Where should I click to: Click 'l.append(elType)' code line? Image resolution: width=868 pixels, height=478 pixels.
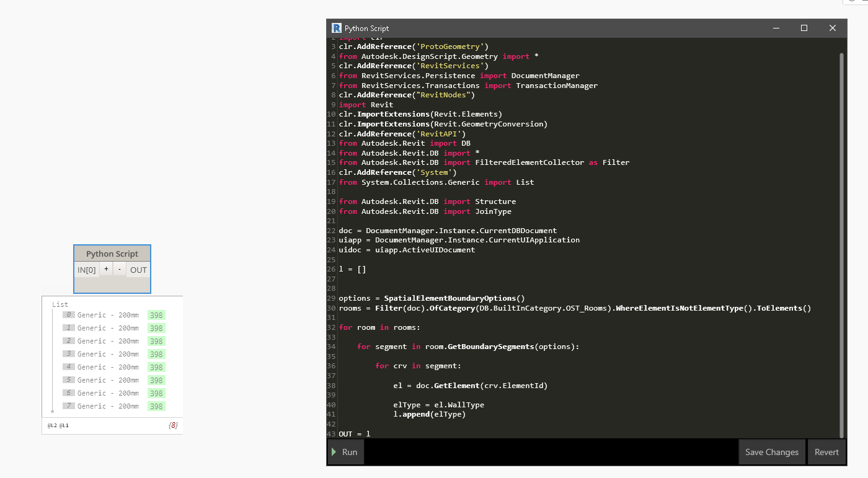pyautogui.click(x=429, y=414)
